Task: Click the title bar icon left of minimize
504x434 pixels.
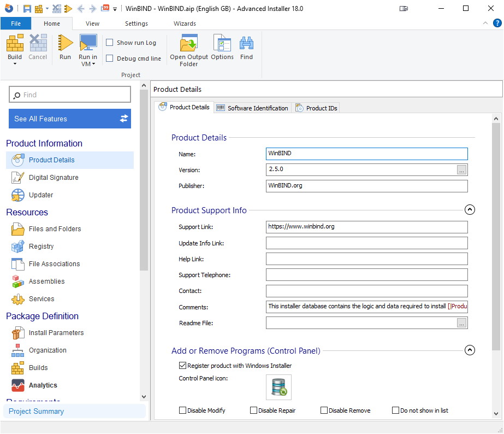Action: (404, 9)
